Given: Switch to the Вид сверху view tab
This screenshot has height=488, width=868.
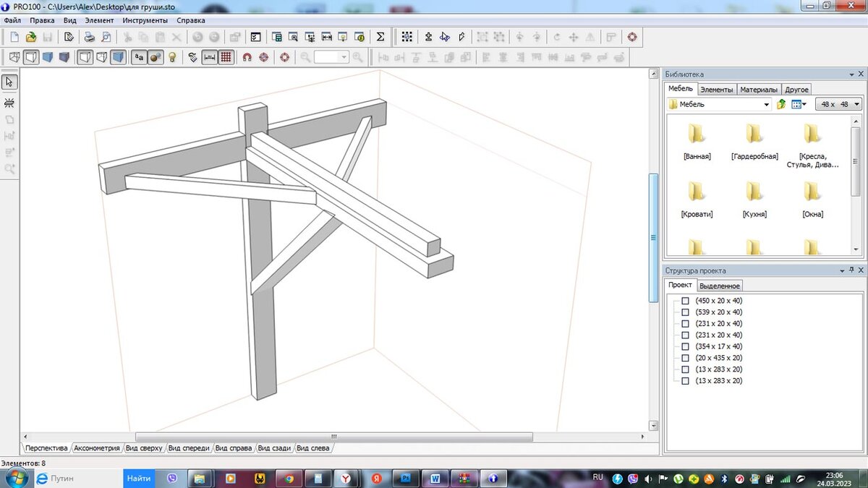Looking at the screenshot, I should pyautogui.click(x=143, y=448).
